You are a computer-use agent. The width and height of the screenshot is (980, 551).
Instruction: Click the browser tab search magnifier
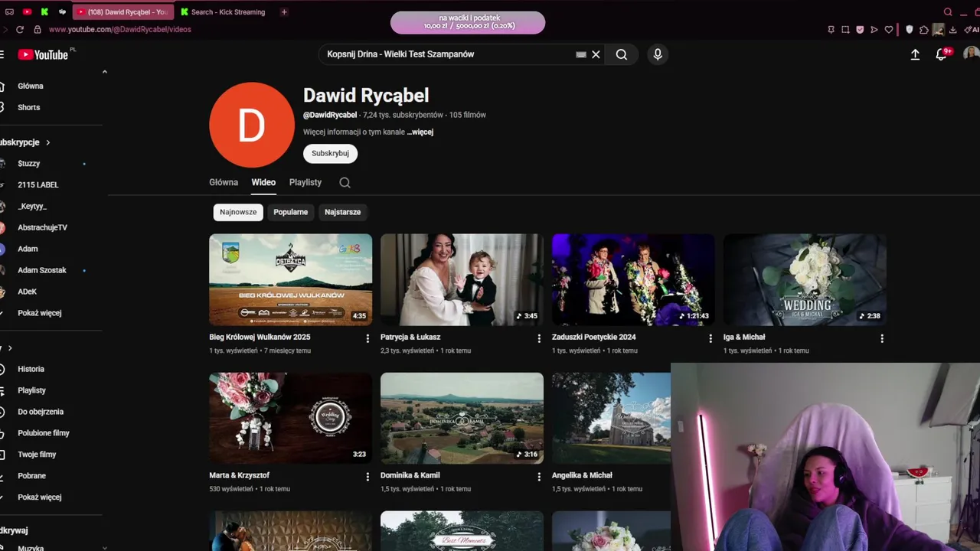click(948, 11)
